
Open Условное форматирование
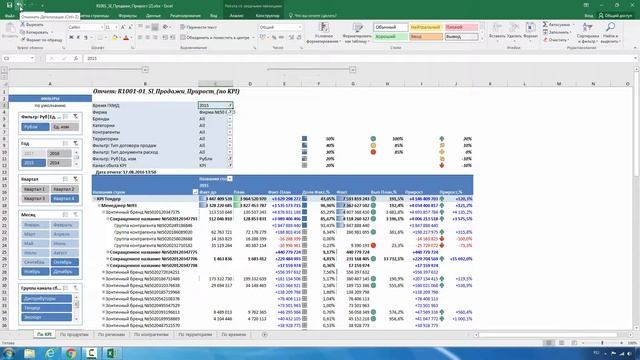(x=324, y=33)
